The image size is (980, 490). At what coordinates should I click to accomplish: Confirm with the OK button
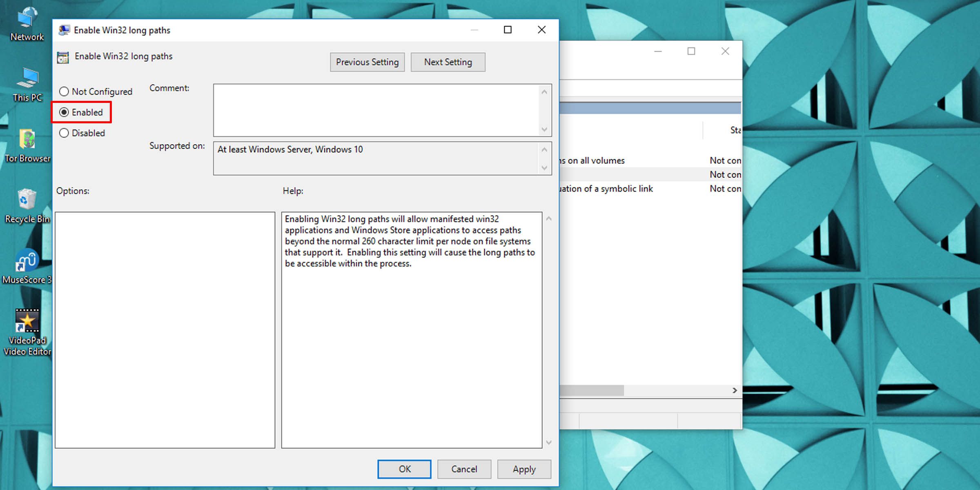click(x=404, y=469)
